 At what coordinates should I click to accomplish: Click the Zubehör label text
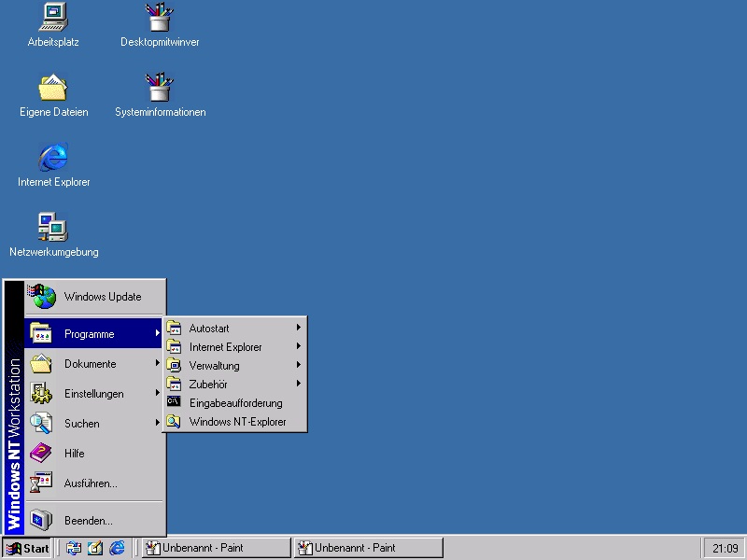(207, 385)
